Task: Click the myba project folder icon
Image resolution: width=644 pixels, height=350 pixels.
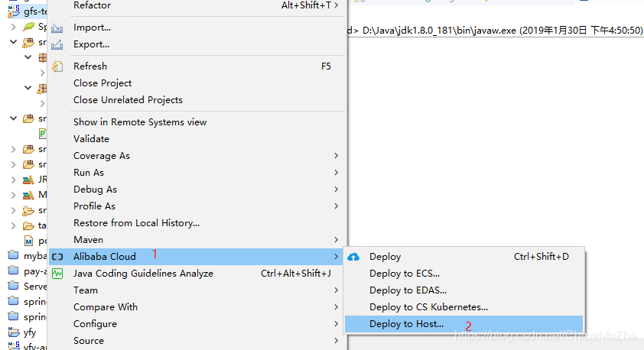Action: click(x=14, y=255)
